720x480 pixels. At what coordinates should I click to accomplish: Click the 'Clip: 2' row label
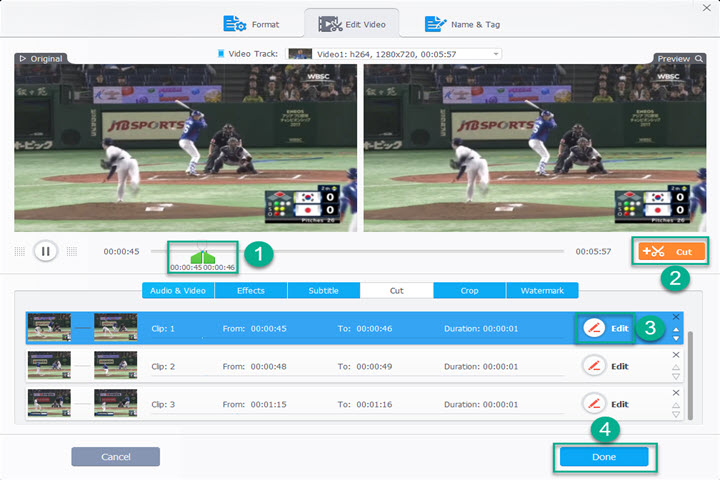coord(163,367)
